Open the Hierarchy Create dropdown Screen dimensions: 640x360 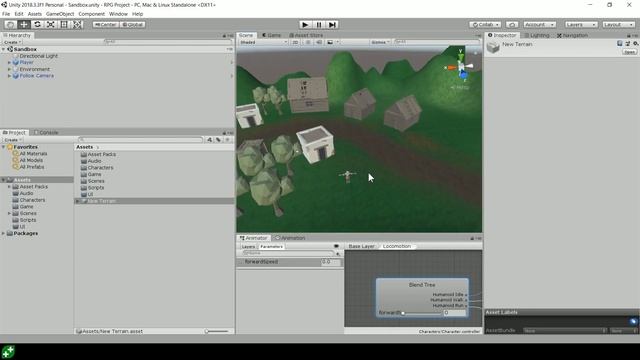pos(12,42)
